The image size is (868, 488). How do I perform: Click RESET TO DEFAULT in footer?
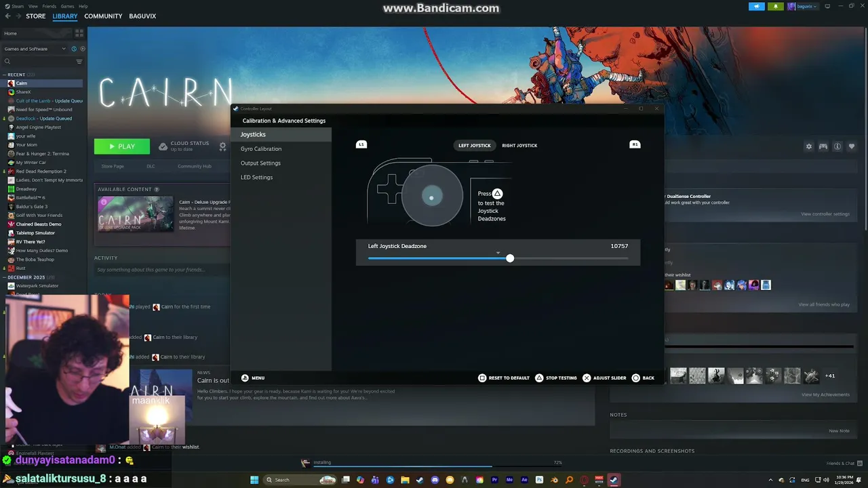(x=504, y=378)
